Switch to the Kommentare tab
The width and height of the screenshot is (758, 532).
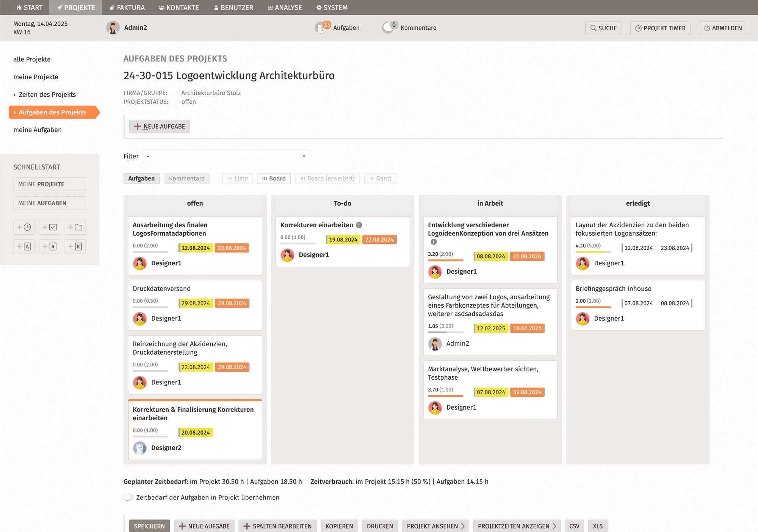point(186,178)
